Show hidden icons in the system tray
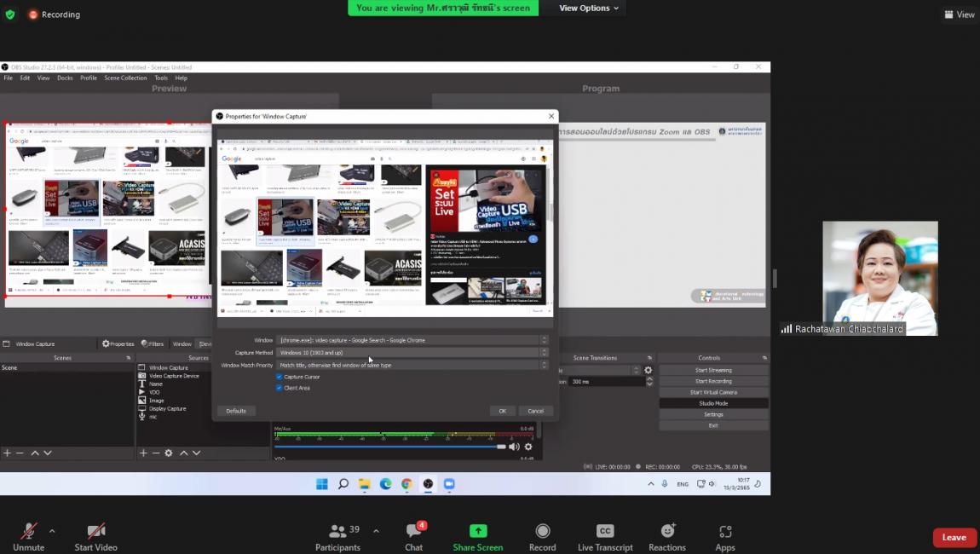The width and height of the screenshot is (980, 554). 650,484
